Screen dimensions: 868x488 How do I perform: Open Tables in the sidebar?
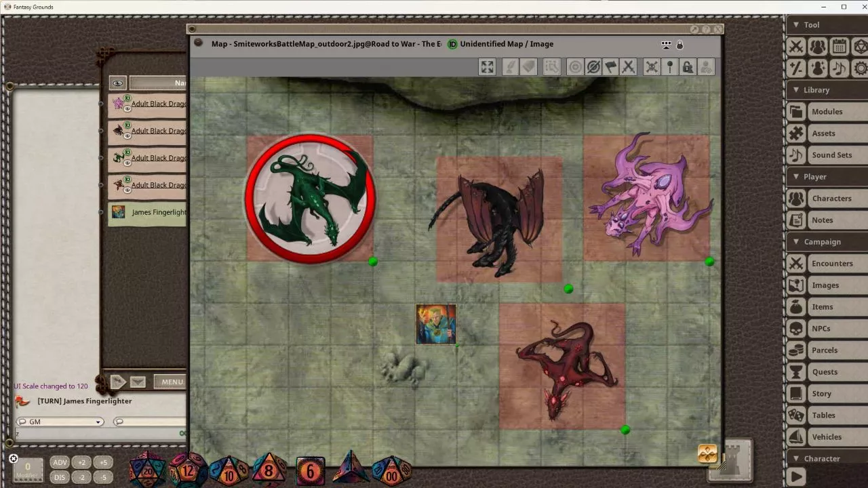coord(827,415)
